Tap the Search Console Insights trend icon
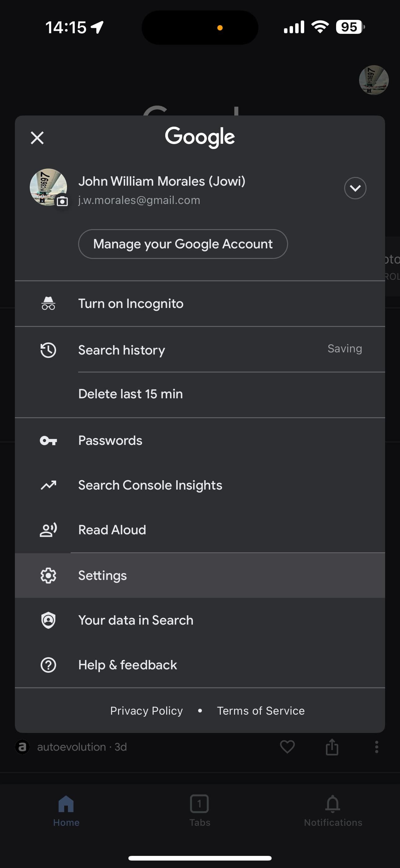Image resolution: width=400 pixels, height=868 pixels. click(x=48, y=485)
